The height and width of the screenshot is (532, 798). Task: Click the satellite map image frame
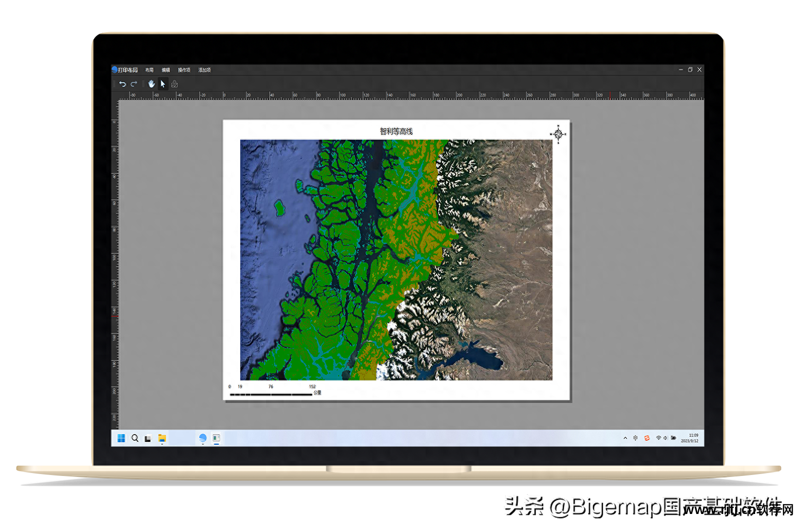point(396,260)
